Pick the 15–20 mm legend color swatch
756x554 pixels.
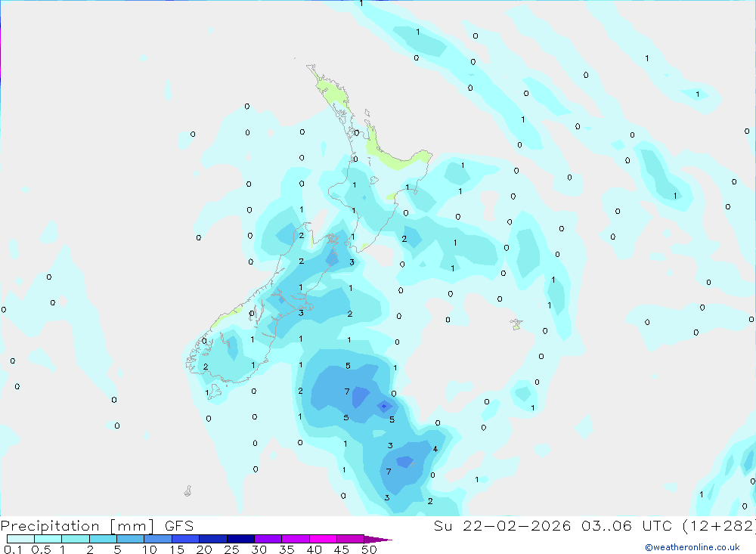pos(185,539)
